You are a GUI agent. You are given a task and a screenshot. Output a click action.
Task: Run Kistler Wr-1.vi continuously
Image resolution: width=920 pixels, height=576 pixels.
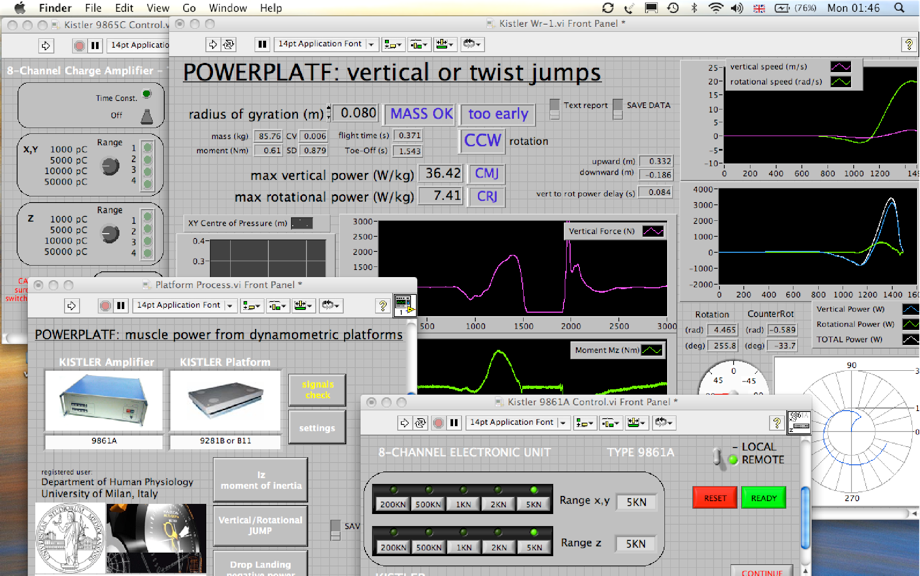[x=229, y=44]
